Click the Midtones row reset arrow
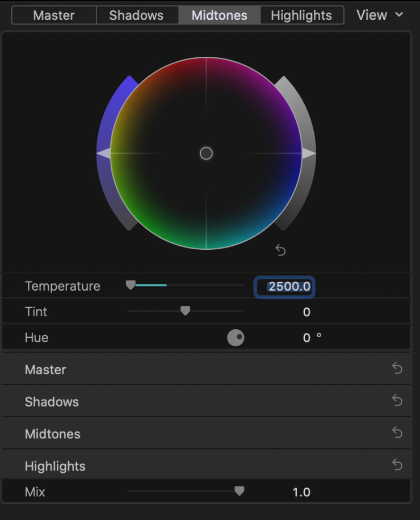The height and width of the screenshot is (520, 420). click(397, 433)
